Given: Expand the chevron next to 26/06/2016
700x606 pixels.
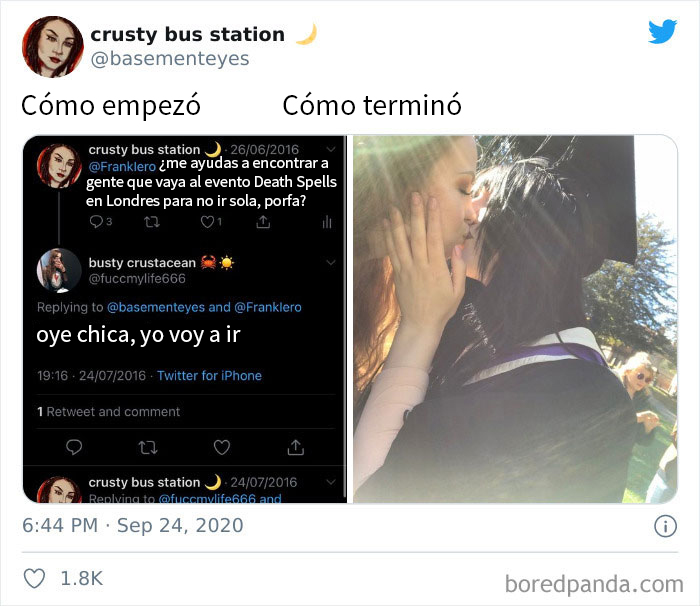Looking at the screenshot, I should 331,149.
